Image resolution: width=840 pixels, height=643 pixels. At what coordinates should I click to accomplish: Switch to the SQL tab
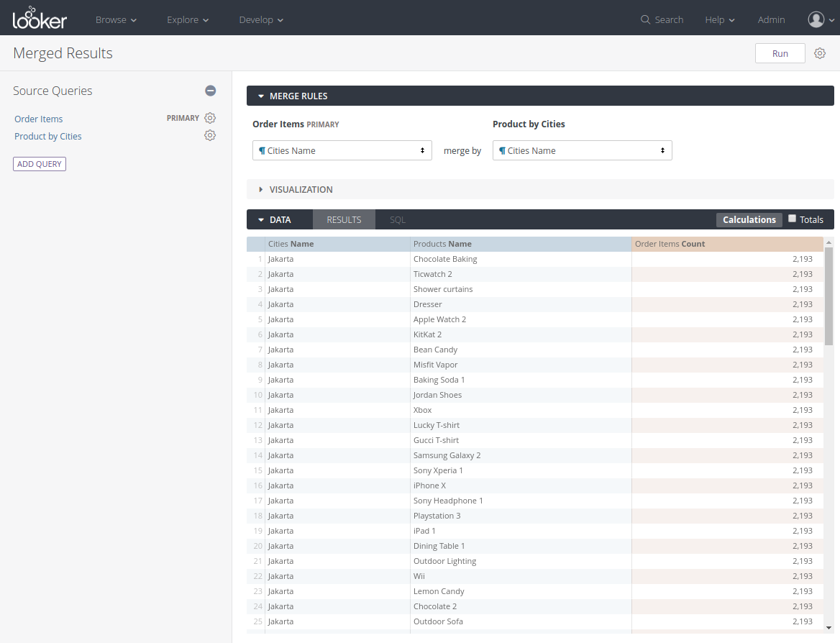(398, 219)
